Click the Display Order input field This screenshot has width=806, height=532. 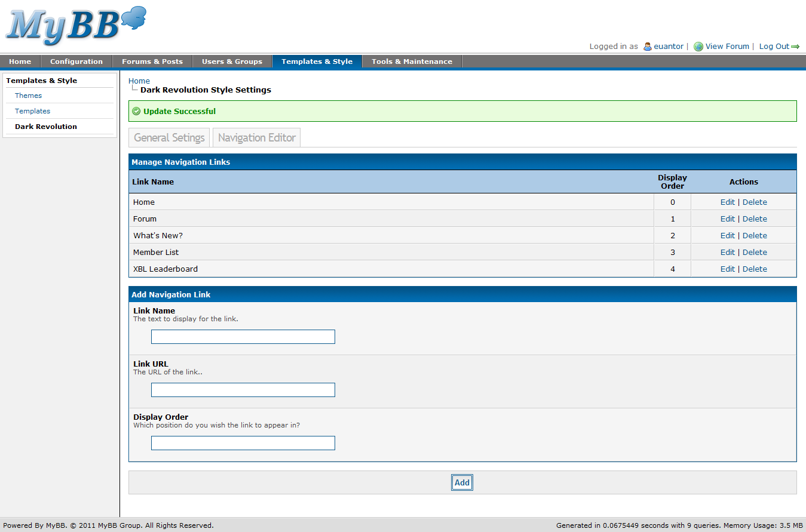[x=243, y=443]
